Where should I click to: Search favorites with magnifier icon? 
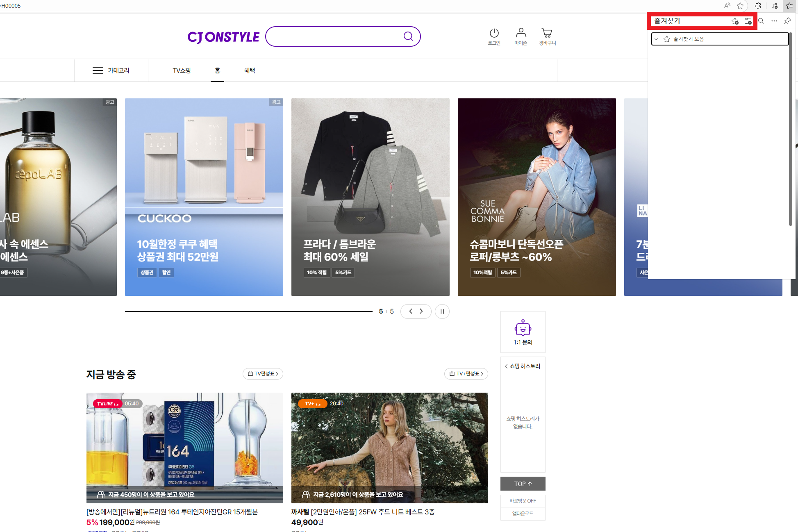(x=761, y=21)
